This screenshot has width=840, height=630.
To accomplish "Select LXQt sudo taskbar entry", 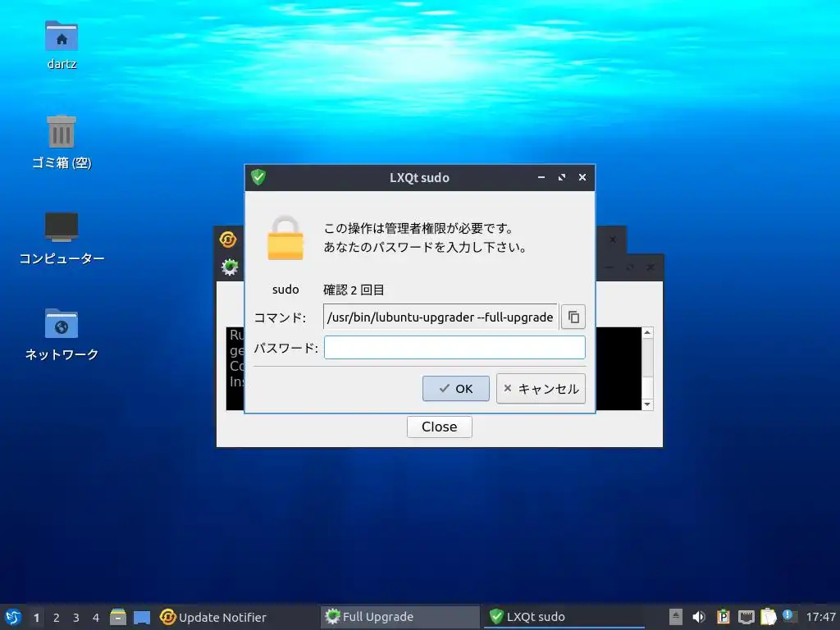I will click(x=564, y=617).
